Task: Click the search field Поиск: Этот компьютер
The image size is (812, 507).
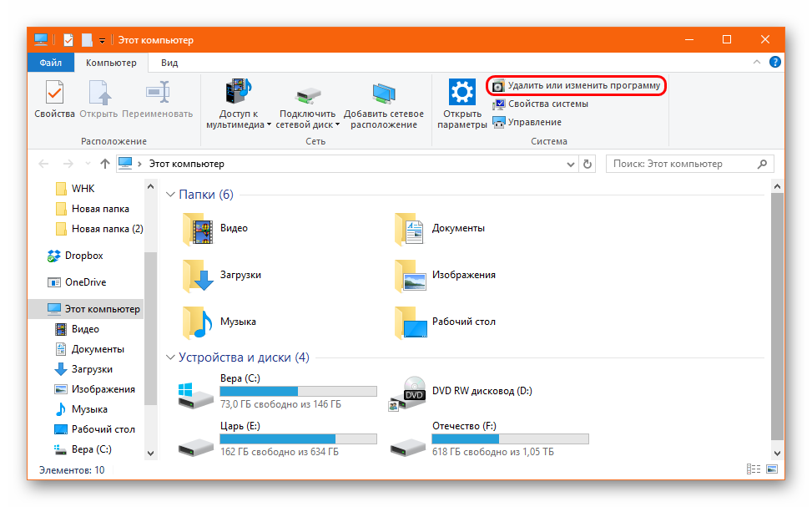Action: tap(680, 164)
